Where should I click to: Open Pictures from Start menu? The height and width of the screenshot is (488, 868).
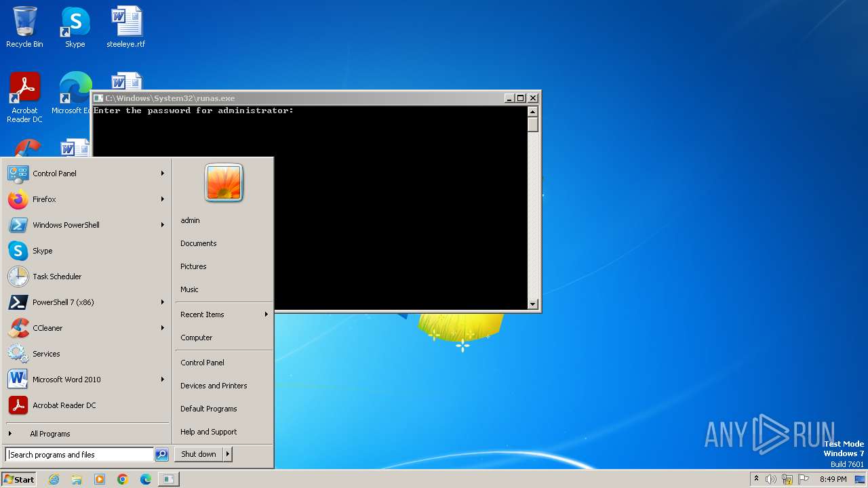[x=224, y=266]
